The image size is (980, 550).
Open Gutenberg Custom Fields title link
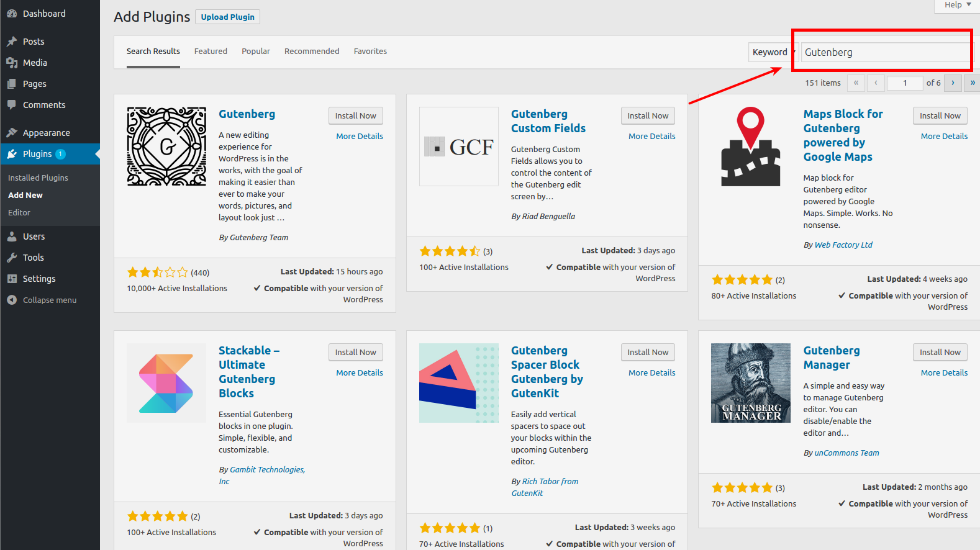[548, 121]
